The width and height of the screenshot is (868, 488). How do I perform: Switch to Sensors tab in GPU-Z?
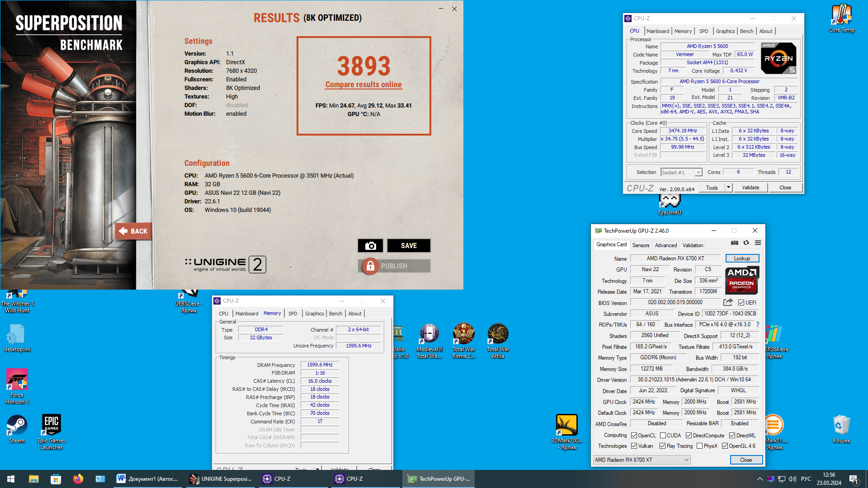tap(641, 245)
